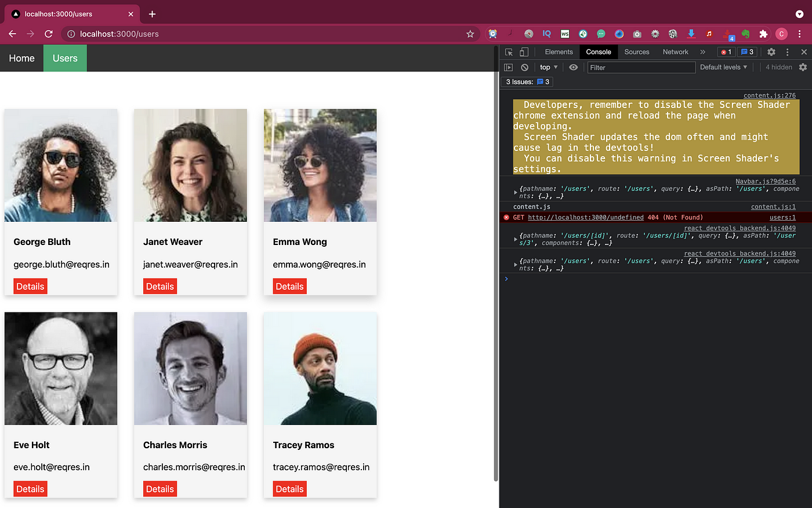This screenshot has height=508, width=812.
Task: Follow the localhost:3000/undefined URL link
Action: pyautogui.click(x=586, y=217)
